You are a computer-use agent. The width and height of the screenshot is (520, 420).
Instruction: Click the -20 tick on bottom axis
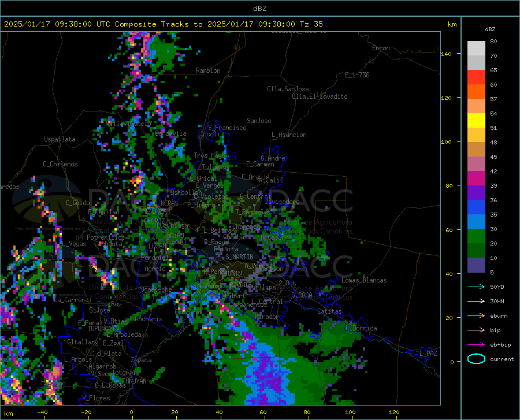[x=86, y=412]
